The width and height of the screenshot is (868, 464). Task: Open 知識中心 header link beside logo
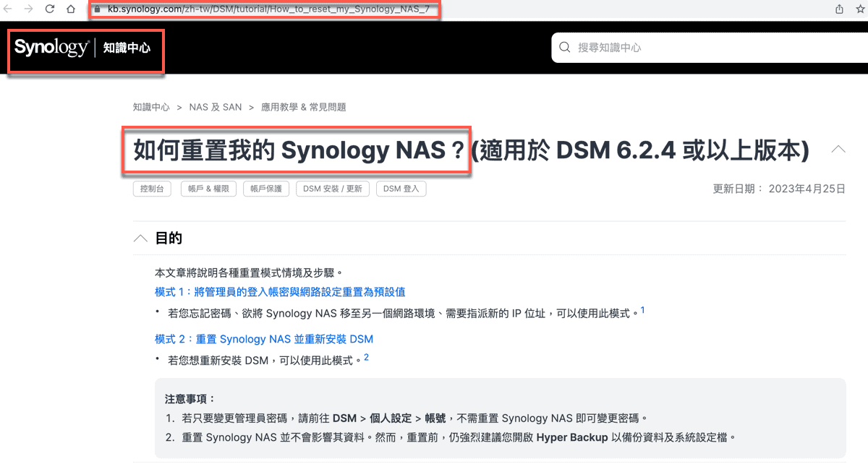(127, 48)
